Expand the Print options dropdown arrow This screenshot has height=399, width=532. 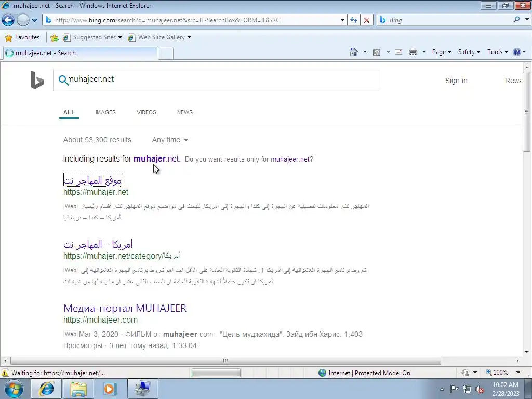[424, 52]
